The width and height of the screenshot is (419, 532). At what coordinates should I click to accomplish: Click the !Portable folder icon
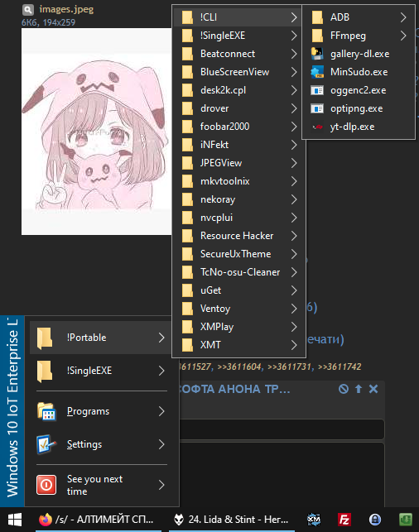tap(45, 338)
